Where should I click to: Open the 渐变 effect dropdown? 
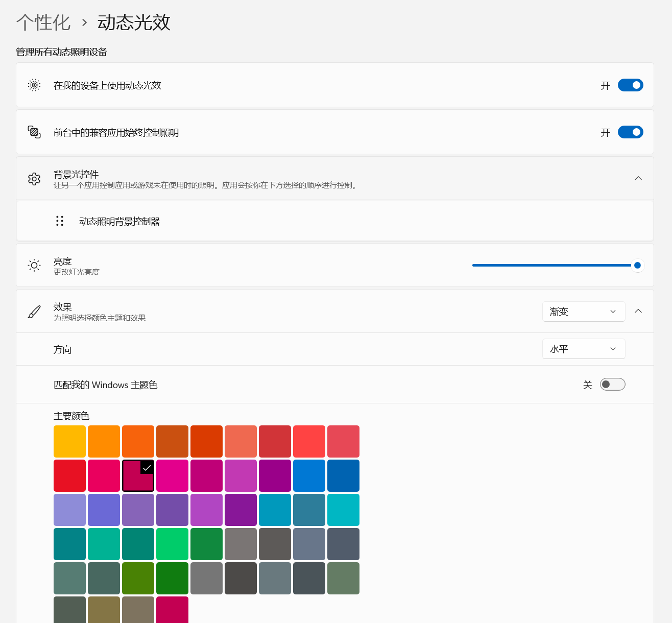click(584, 311)
